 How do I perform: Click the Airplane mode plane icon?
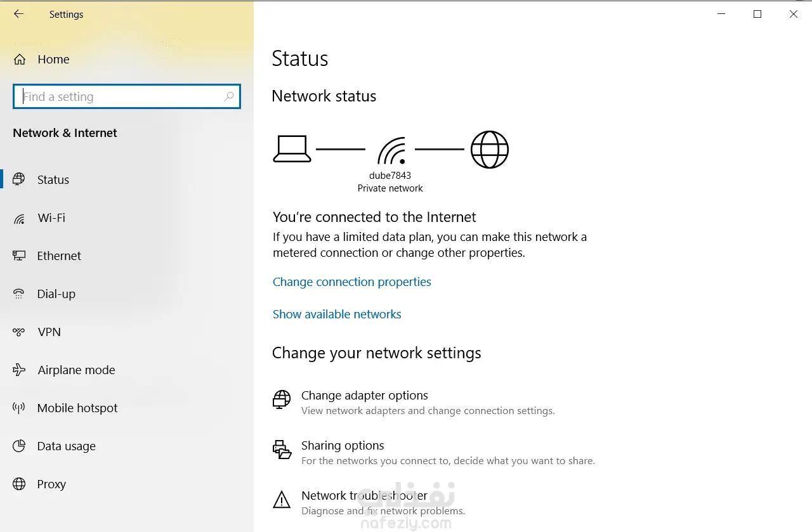tap(19, 370)
